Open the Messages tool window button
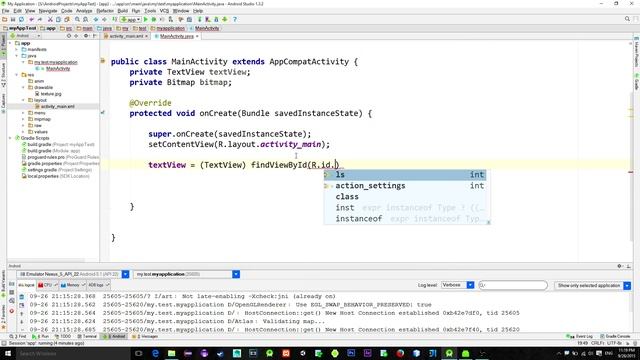 pos(145,336)
